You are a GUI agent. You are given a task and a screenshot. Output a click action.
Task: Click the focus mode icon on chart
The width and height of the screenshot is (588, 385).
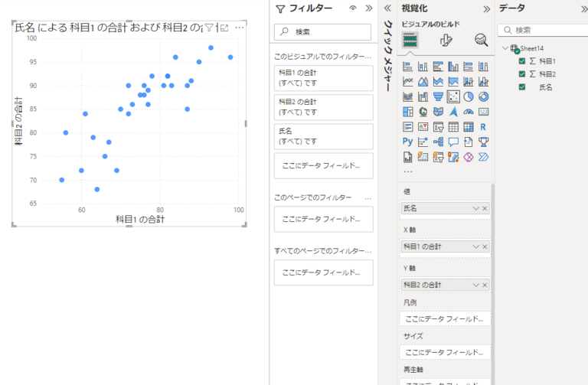[224, 28]
